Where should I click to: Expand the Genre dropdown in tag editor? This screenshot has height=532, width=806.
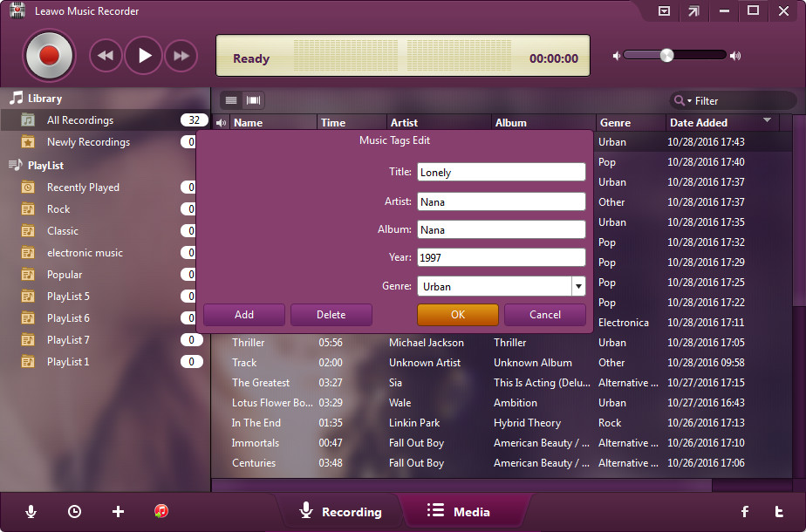(577, 286)
